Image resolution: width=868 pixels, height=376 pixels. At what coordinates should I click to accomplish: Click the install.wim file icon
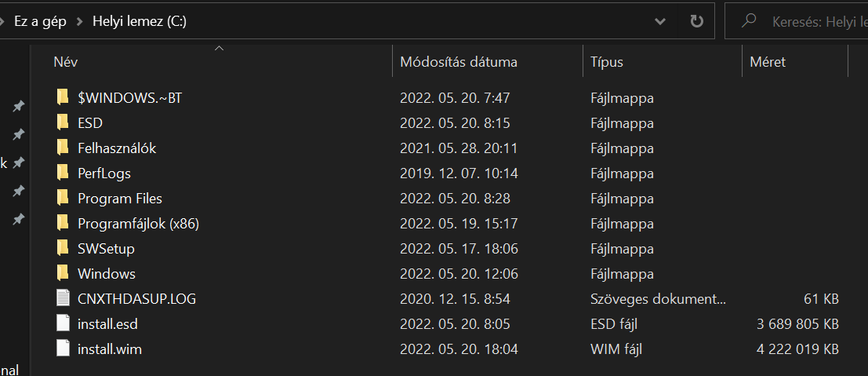coord(64,349)
